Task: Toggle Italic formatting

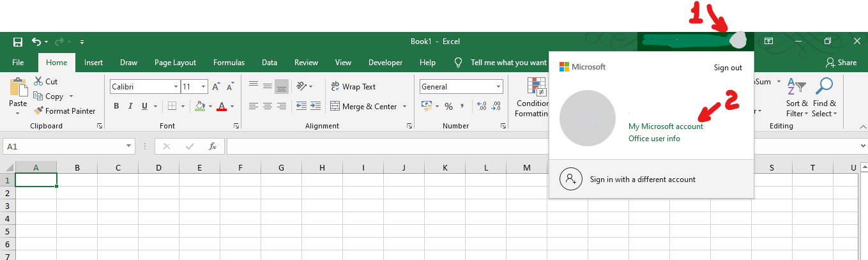Action: click(x=130, y=106)
